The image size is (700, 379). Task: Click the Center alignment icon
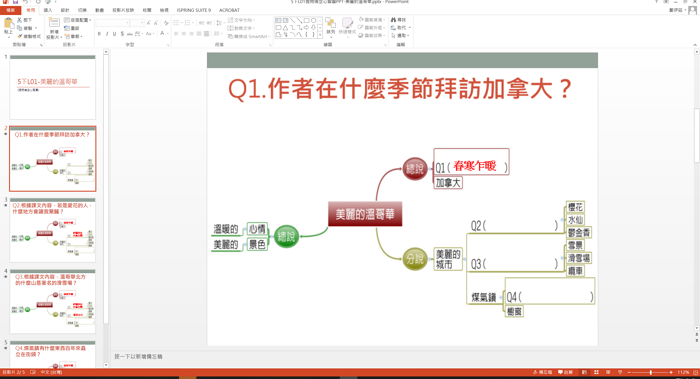point(183,33)
